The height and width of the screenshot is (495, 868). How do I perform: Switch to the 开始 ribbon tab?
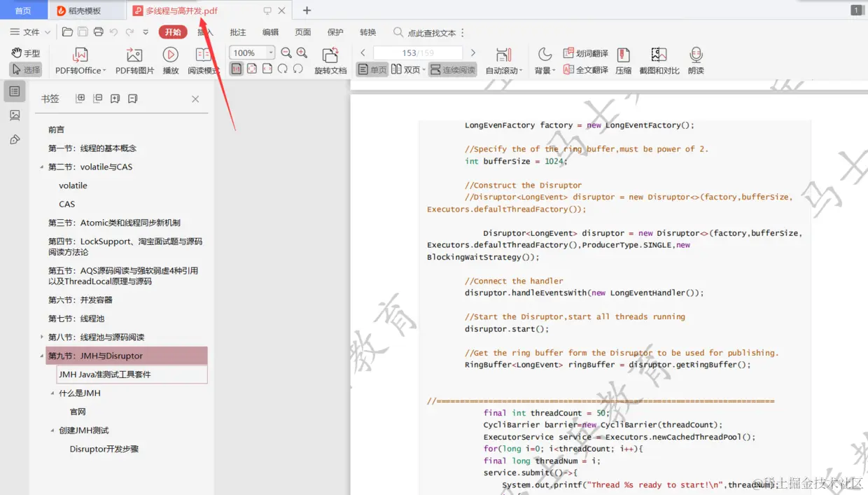173,32
